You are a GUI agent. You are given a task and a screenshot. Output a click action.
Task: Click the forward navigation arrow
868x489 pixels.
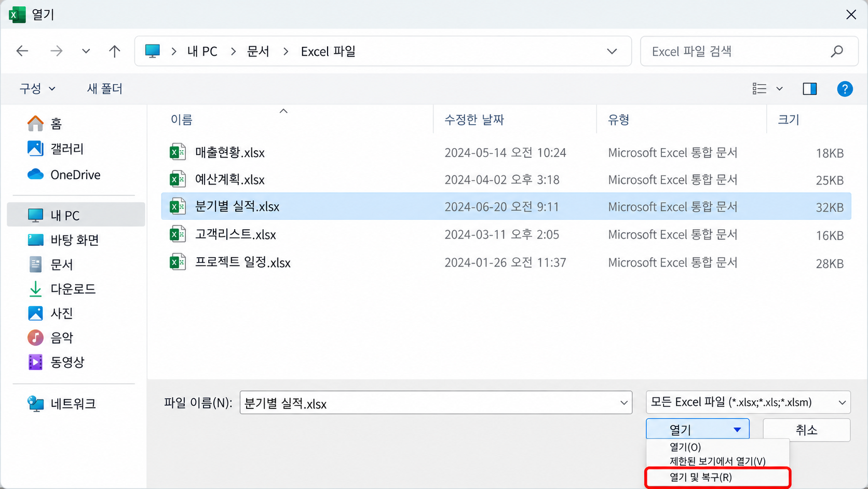(x=56, y=51)
